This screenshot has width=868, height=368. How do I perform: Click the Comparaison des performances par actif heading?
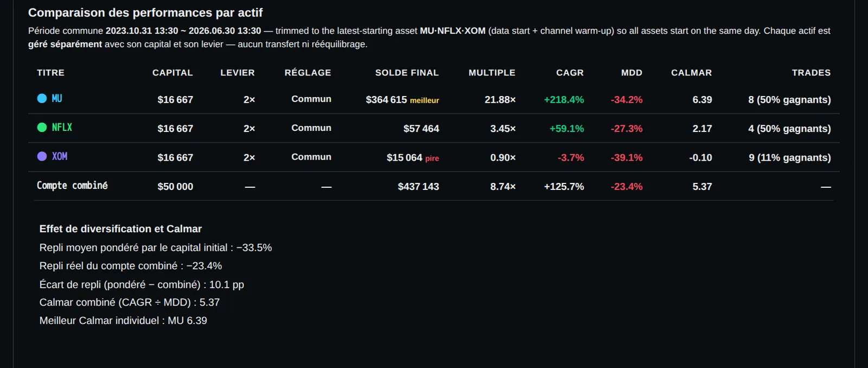point(145,12)
